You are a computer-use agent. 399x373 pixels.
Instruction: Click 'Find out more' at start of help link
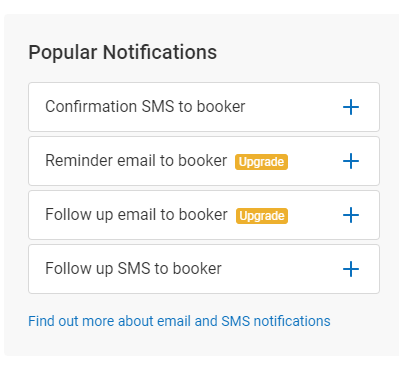71,321
